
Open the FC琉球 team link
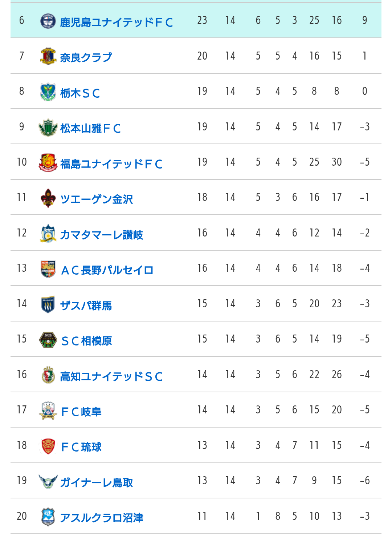pyautogui.click(x=81, y=447)
